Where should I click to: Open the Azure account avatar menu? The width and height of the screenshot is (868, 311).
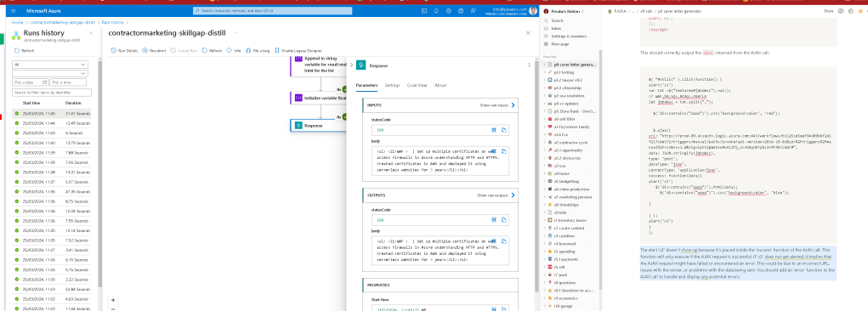532,10
